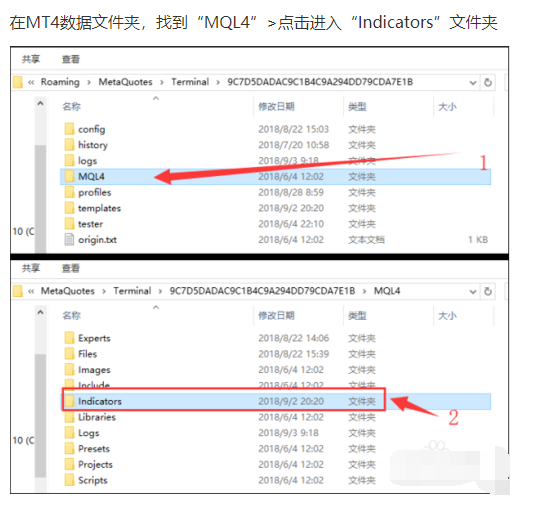Open the 查看 tab in top window
Viewport: 558px width, 509px height.
pos(71,59)
